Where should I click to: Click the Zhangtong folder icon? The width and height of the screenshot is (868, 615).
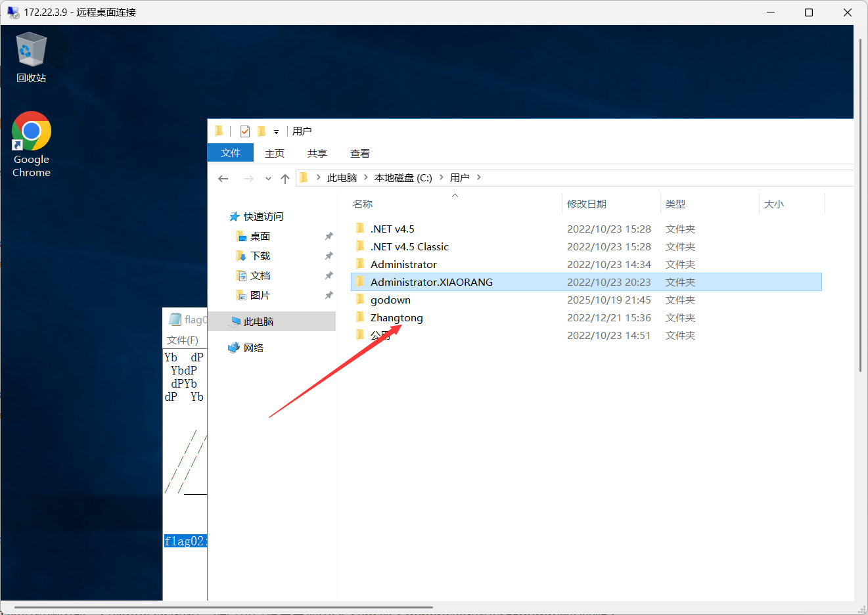360,317
